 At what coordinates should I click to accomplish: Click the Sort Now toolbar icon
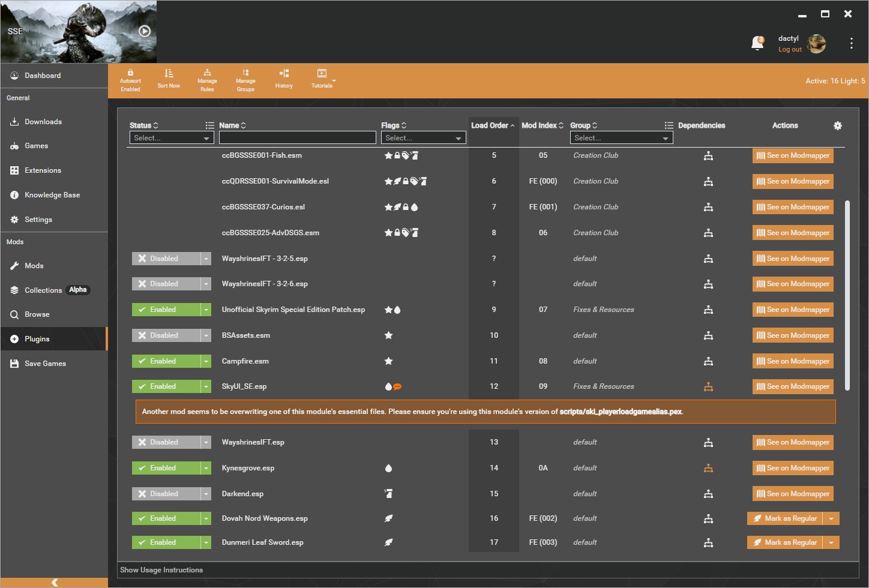(x=168, y=79)
